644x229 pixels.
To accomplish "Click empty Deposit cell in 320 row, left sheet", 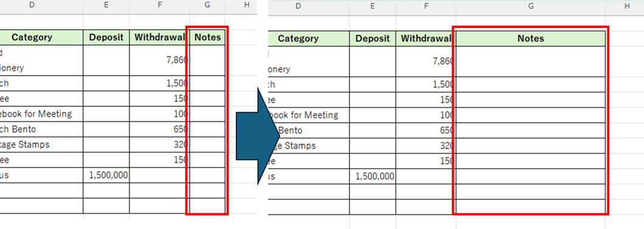I will 106,144.
